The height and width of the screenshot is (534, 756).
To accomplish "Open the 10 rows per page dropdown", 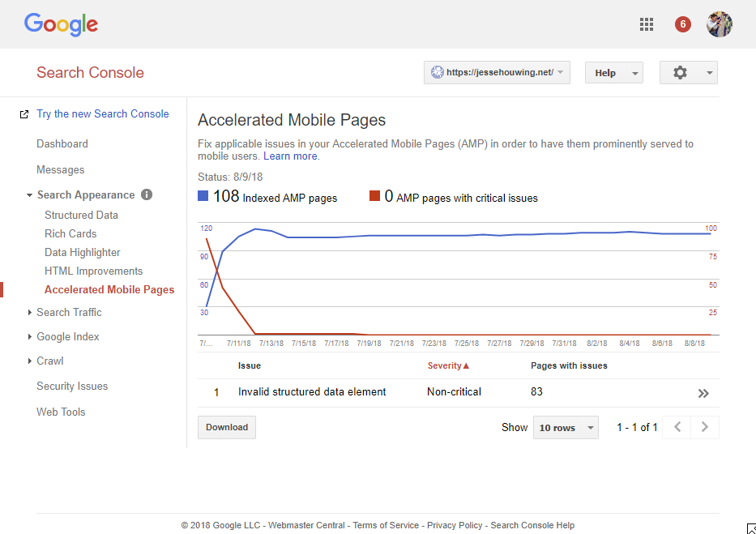I will [566, 428].
